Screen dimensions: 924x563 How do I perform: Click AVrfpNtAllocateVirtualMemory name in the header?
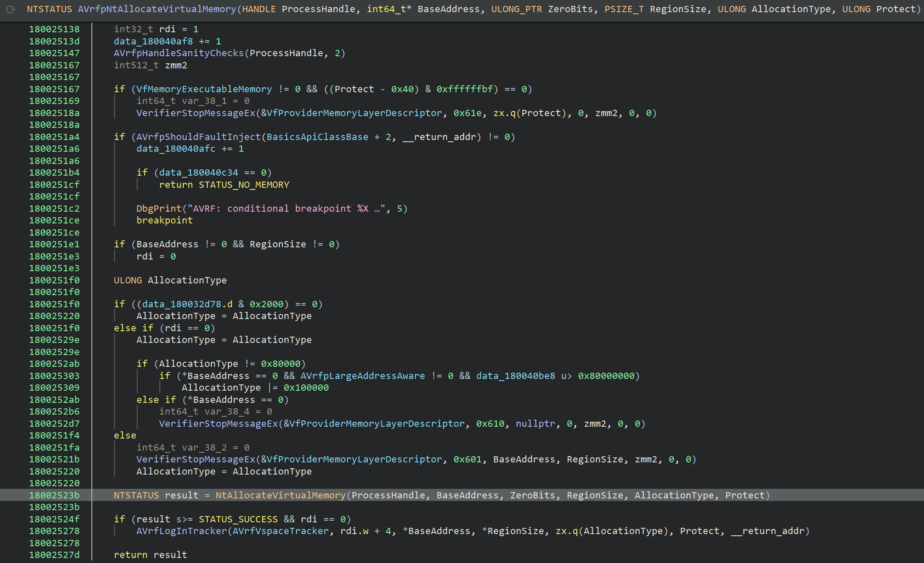click(x=157, y=9)
